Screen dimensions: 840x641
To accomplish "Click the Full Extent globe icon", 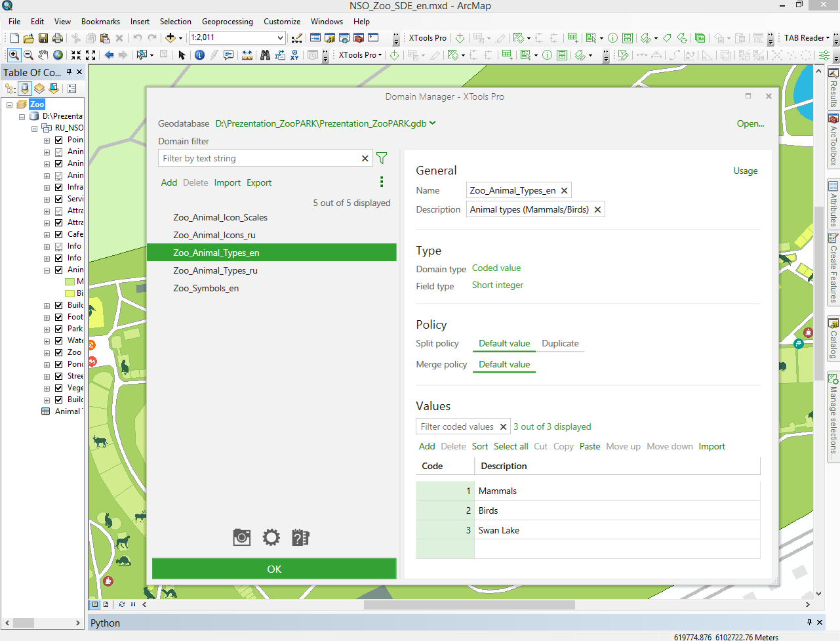I will pyautogui.click(x=58, y=55).
